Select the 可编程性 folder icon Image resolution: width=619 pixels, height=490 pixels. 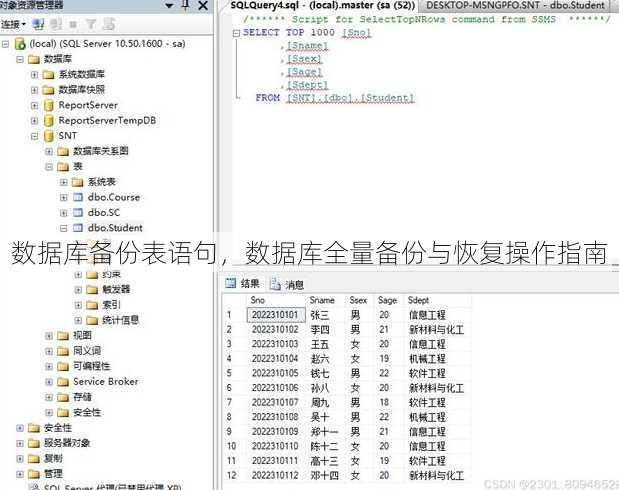tap(63, 366)
